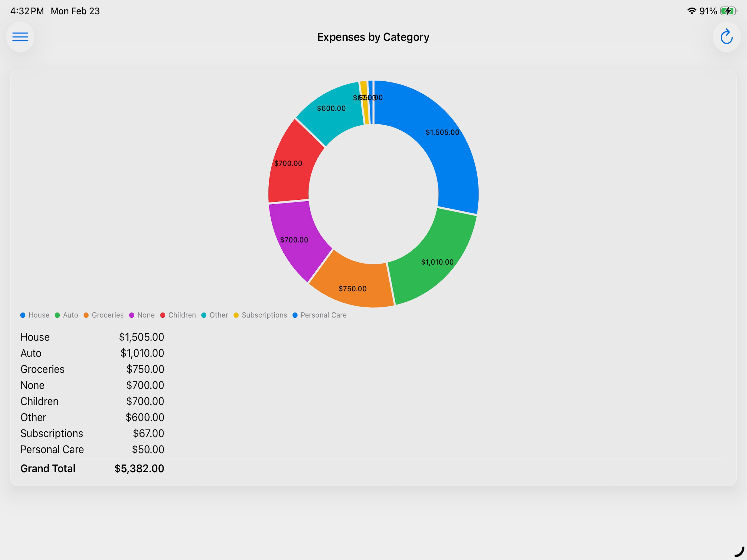Click the $5,382.00 grand total value
This screenshot has width=747, height=560.
click(x=139, y=469)
